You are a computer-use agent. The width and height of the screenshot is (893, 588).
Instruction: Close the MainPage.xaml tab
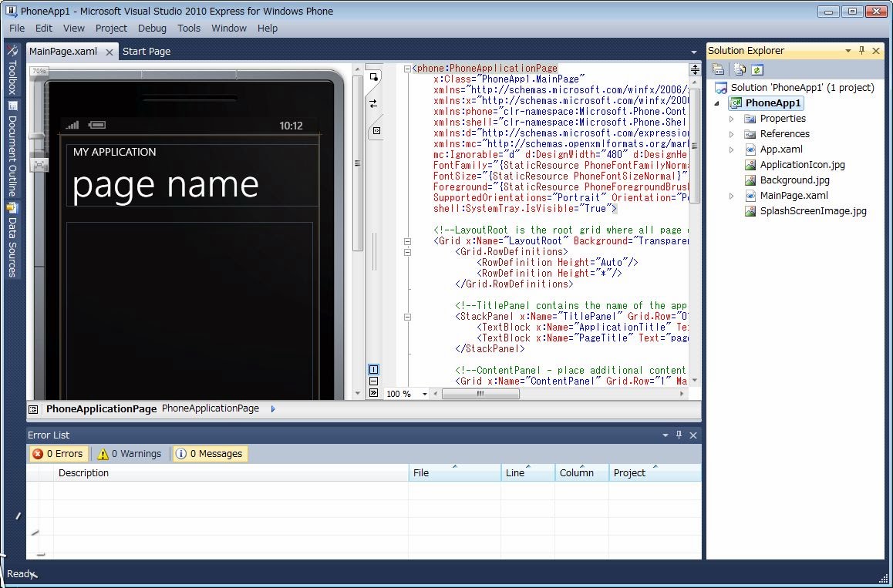(x=110, y=52)
